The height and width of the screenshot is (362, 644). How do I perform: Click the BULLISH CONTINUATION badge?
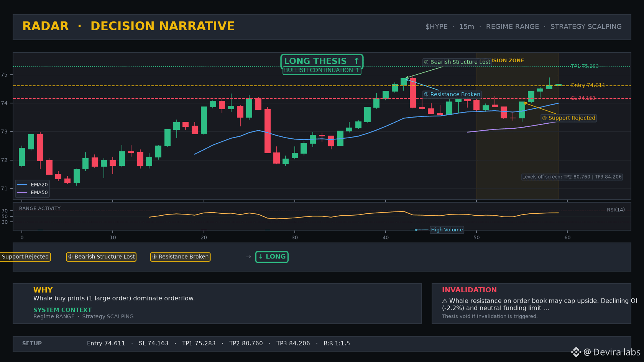(322, 70)
